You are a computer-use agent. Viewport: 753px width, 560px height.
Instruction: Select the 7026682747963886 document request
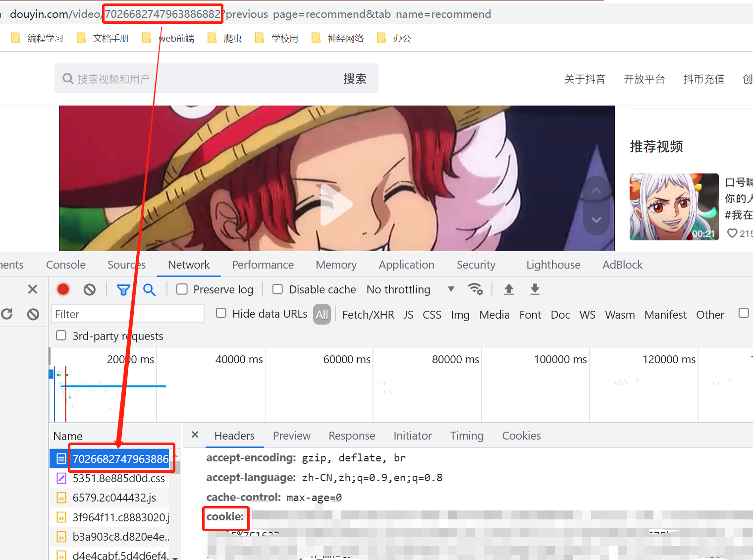pyautogui.click(x=110, y=458)
